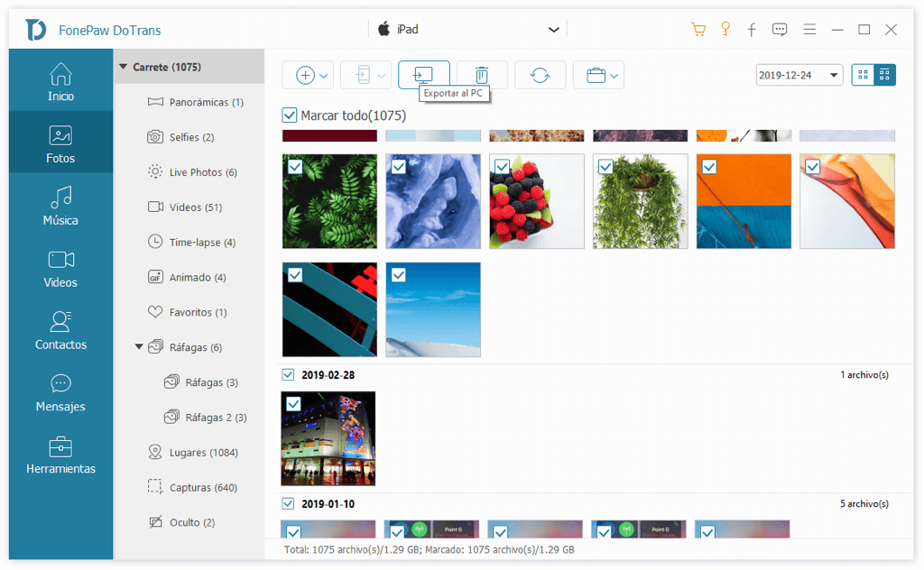This screenshot has width=924, height=570.
Task: Expand the add button dropdown arrow
Action: tap(324, 76)
